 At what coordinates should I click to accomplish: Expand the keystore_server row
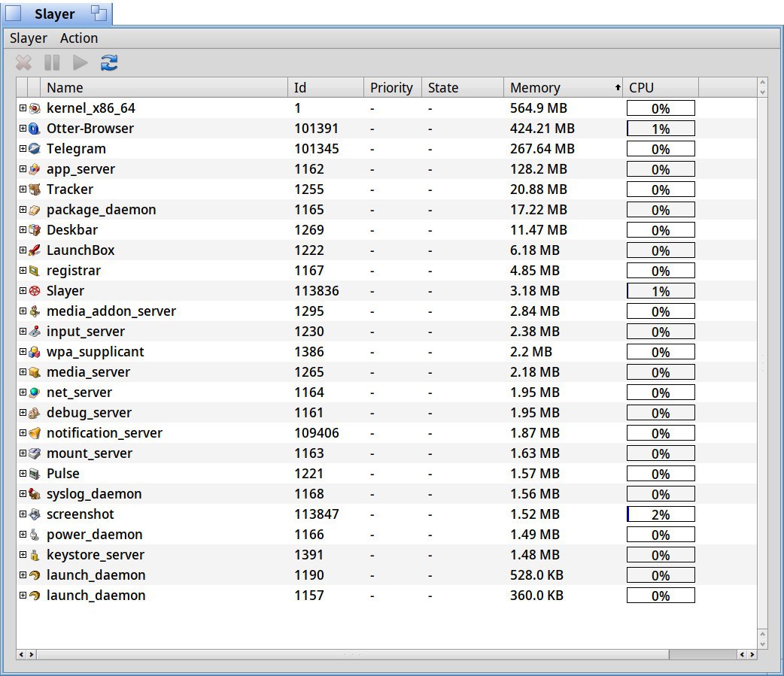coord(23,555)
